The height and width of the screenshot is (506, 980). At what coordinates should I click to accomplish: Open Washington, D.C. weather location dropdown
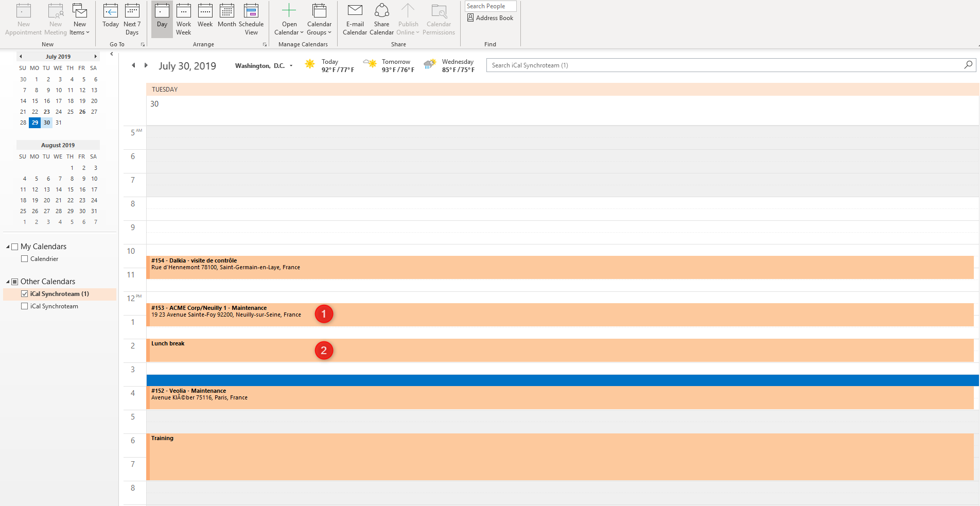291,66
